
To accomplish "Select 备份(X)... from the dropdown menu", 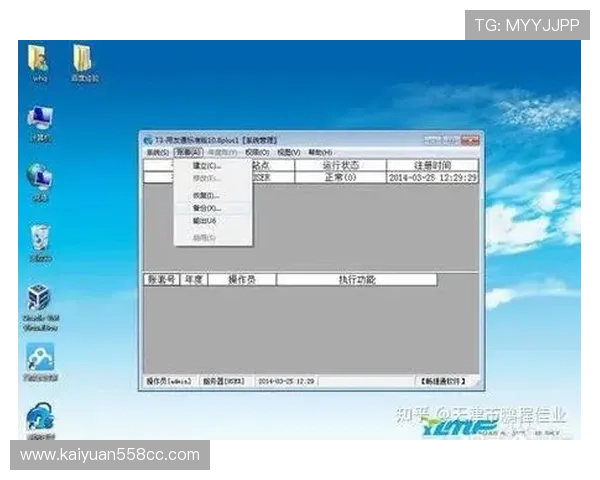I will point(206,208).
